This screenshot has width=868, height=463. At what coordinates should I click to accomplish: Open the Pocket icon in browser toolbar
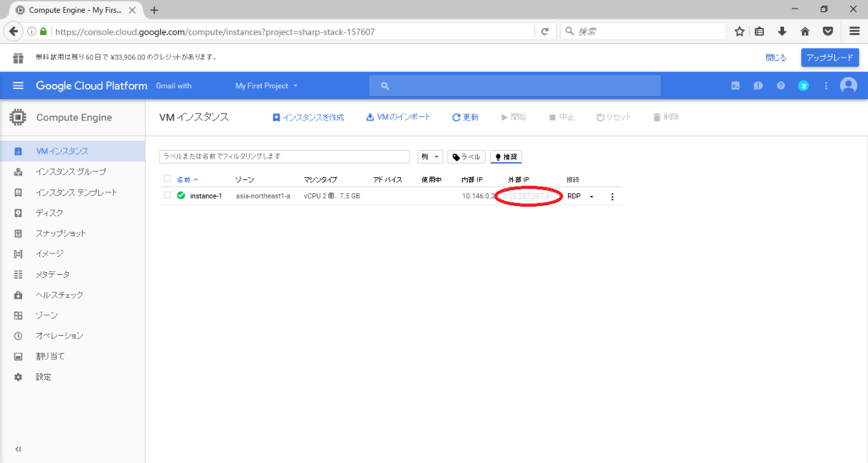827,31
